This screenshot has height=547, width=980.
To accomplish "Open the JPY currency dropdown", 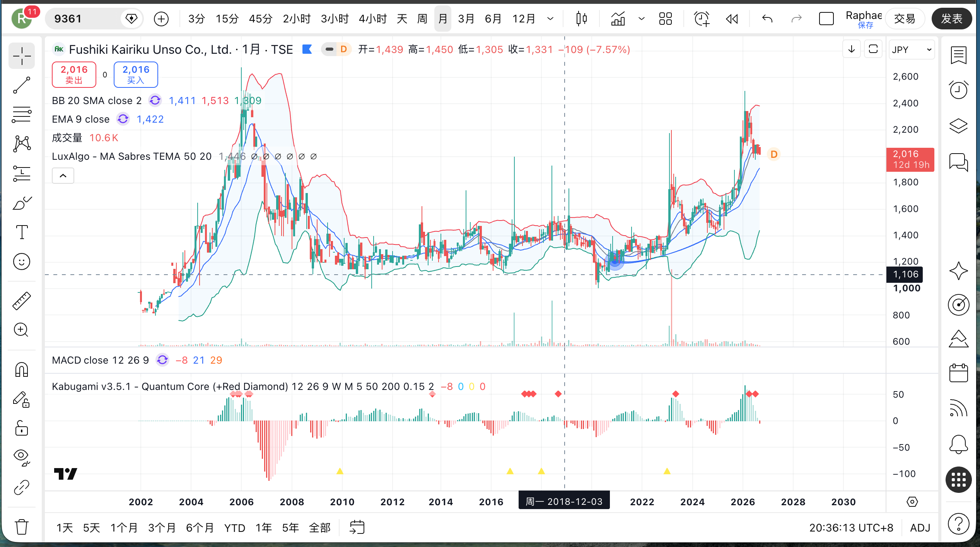I will tap(912, 50).
